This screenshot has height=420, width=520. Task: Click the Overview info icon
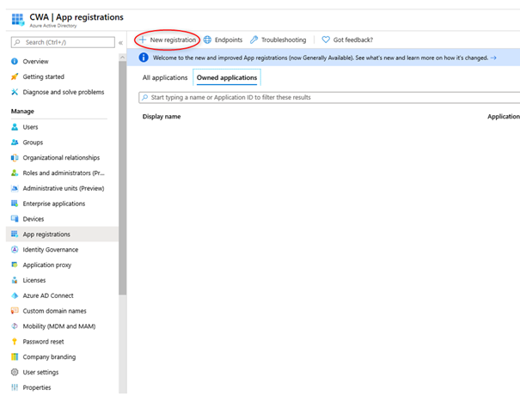[x=15, y=61]
